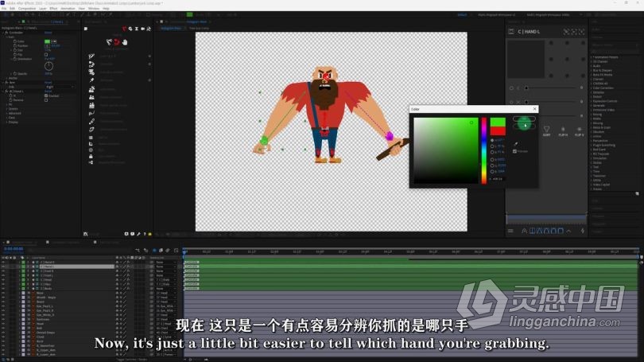This screenshot has height=362, width=644.
Task: Expand the Advanced group in Effect Controls
Action: 15,113
